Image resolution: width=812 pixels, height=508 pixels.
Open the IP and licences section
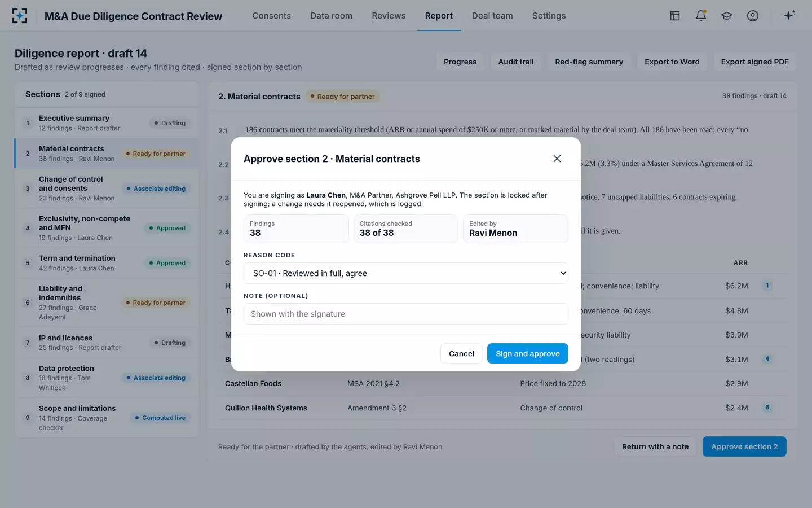coord(107,343)
